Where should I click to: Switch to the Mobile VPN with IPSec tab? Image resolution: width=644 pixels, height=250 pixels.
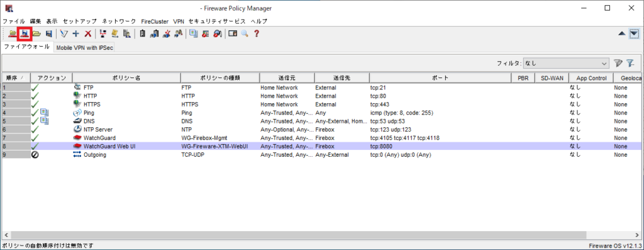click(85, 48)
